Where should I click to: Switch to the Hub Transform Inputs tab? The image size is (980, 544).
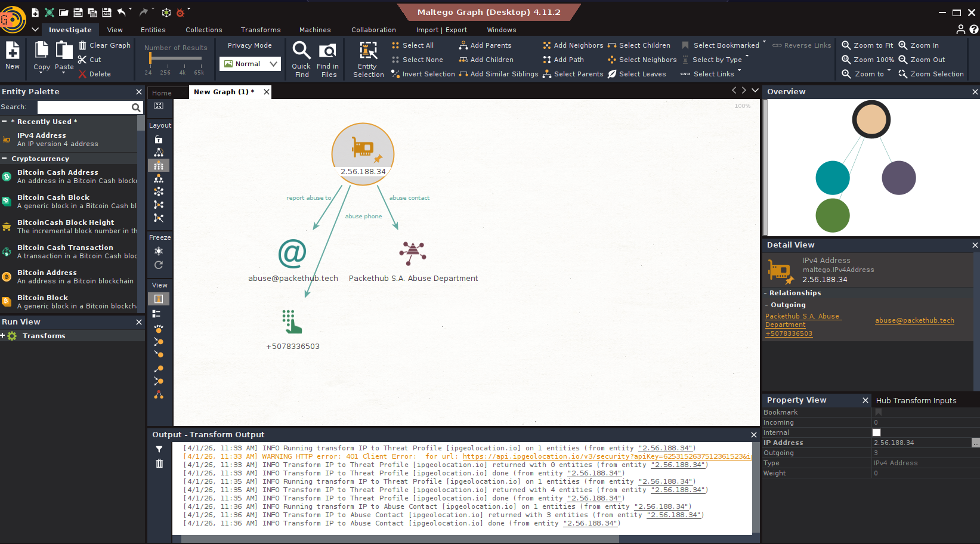pyautogui.click(x=916, y=400)
